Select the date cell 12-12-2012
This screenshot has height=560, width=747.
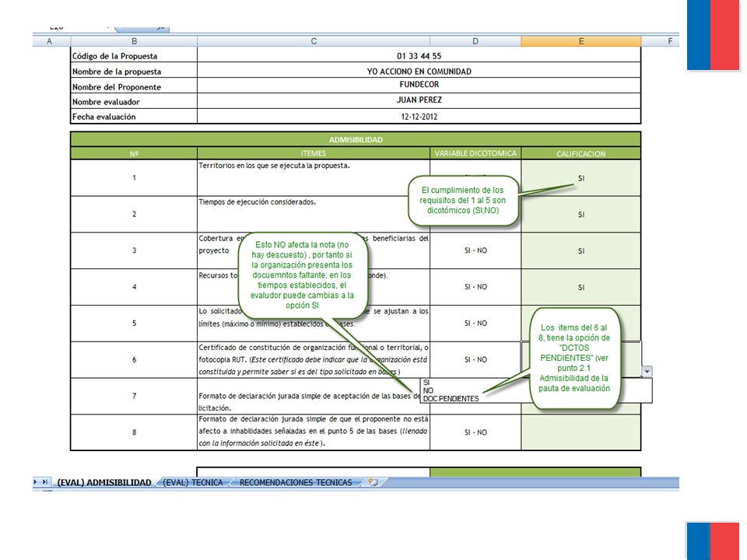[x=419, y=116]
